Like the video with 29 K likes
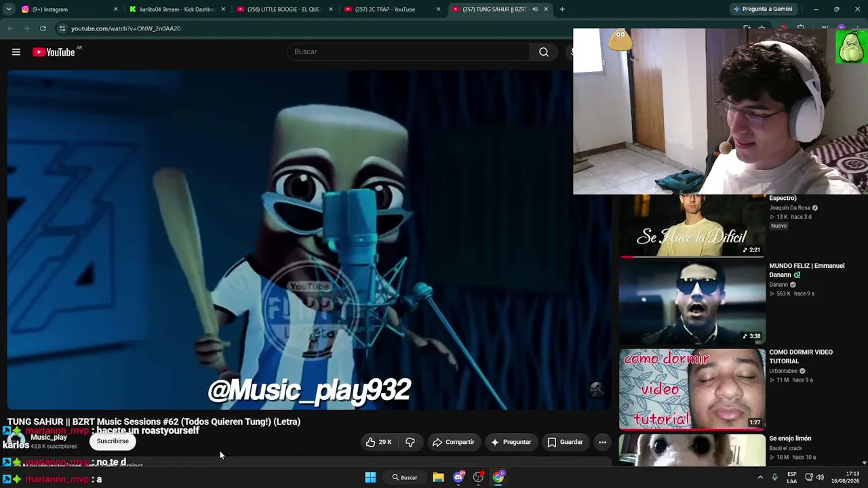This screenshot has width=868, height=488. click(x=379, y=442)
